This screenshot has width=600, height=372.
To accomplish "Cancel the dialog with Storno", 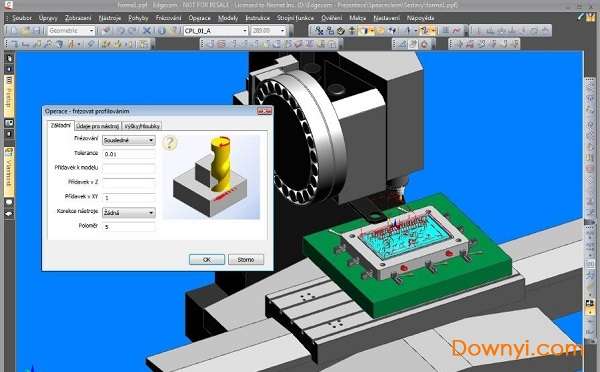I will (x=246, y=259).
